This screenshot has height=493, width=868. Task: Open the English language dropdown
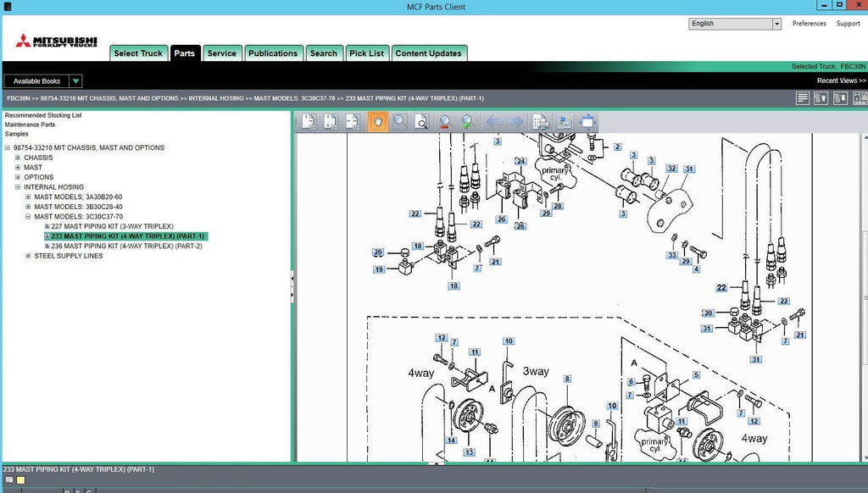point(776,24)
